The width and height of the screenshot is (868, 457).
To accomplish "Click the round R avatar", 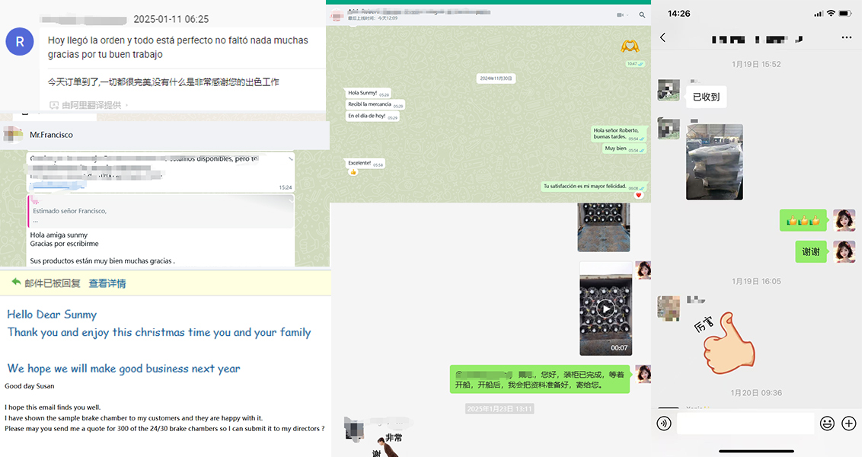I will point(20,42).
